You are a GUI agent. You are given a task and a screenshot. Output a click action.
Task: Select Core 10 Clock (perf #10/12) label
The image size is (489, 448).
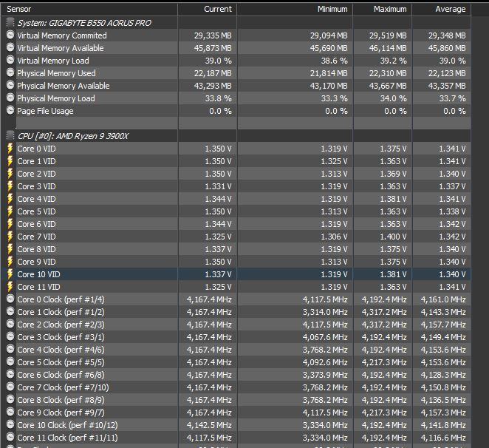[68, 425]
